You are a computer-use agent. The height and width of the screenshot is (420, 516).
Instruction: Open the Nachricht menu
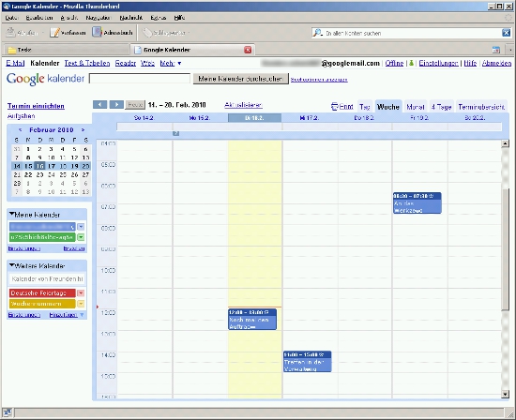point(130,18)
